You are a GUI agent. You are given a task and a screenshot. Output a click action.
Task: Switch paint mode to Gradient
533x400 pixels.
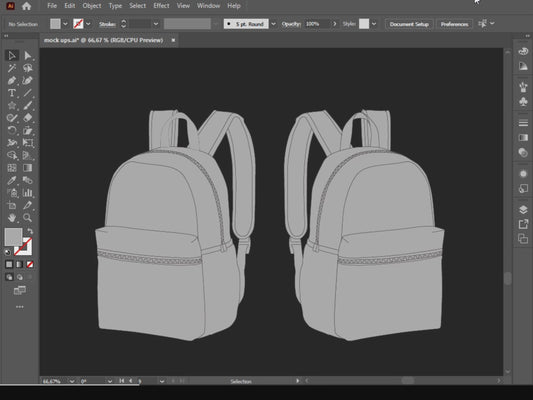click(20, 264)
